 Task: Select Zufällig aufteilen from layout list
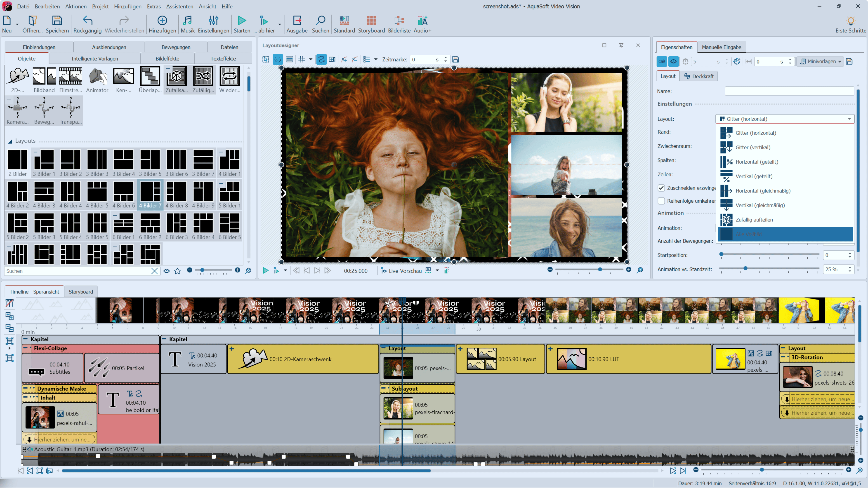pos(754,220)
